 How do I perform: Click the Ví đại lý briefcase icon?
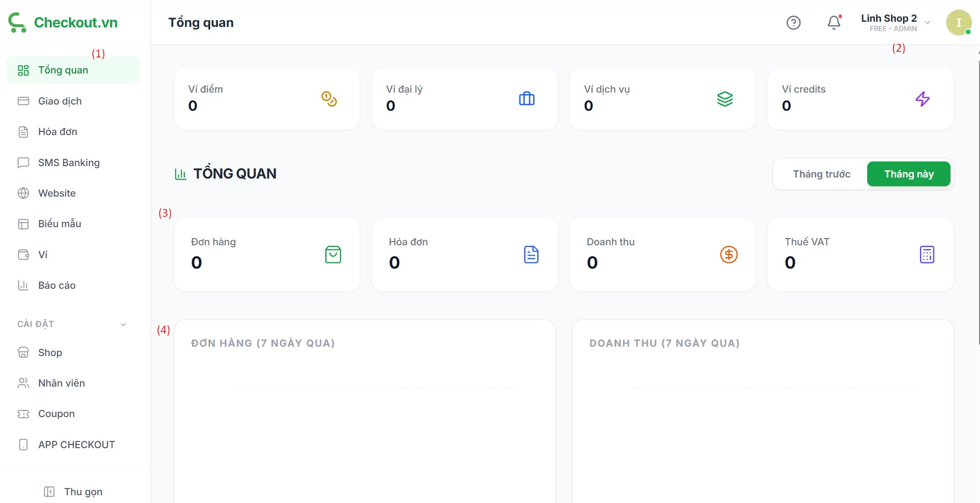[x=527, y=99]
